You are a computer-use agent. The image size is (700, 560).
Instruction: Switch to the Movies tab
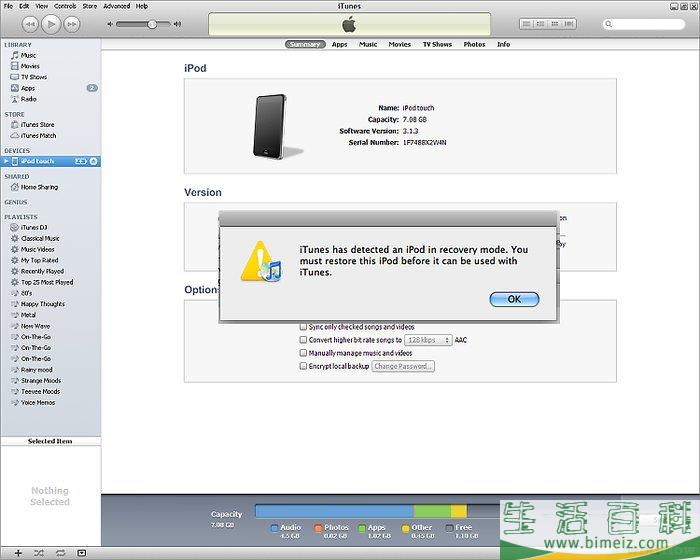point(400,44)
